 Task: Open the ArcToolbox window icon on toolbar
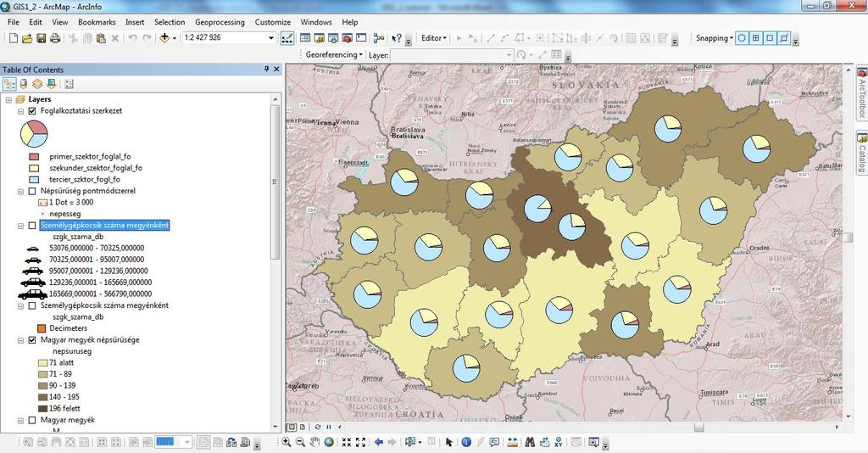(347, 38)
